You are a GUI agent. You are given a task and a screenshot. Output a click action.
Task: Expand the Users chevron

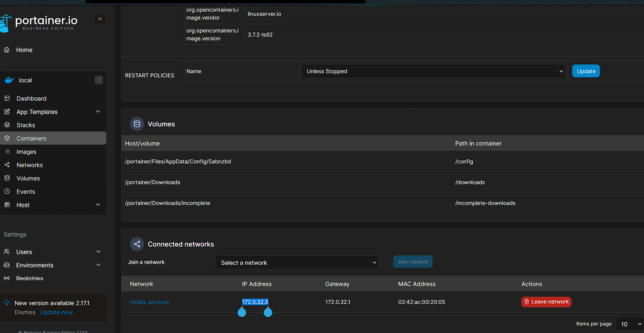(x=98, y=252)
